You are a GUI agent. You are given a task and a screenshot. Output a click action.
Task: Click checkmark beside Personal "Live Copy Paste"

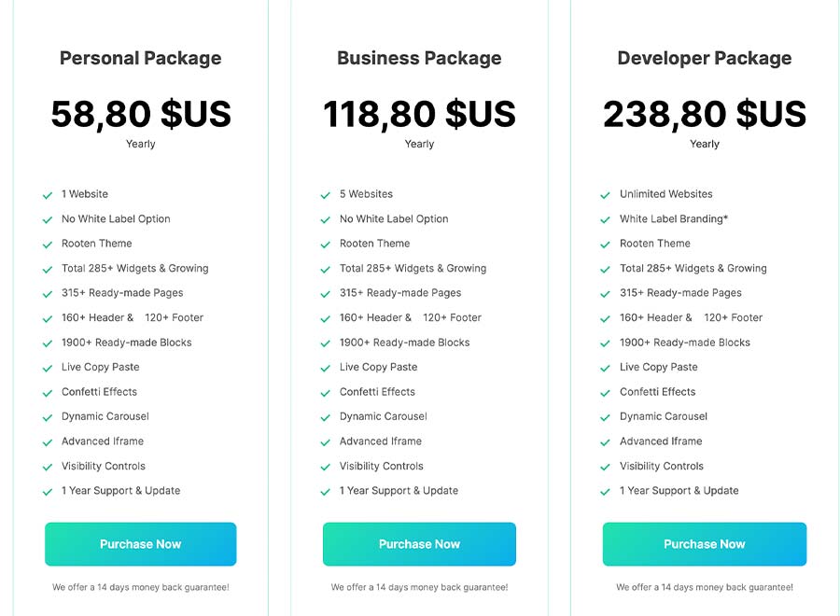click(x=48, y=369)
